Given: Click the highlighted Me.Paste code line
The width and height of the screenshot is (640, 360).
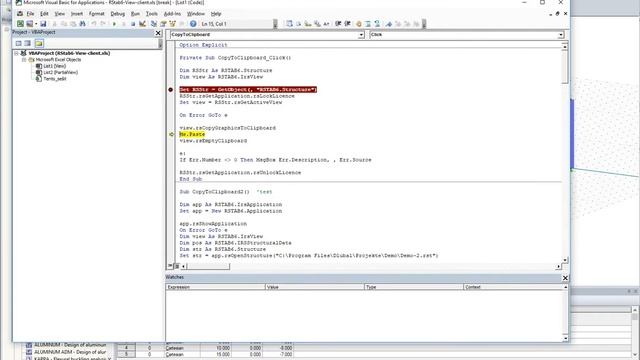Looking at the screenshot, I should tap(192, 134).
